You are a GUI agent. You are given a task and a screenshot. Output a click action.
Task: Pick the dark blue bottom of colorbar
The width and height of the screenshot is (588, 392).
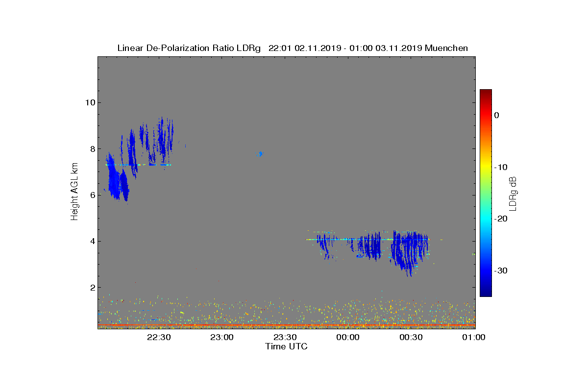pos(486,293)
